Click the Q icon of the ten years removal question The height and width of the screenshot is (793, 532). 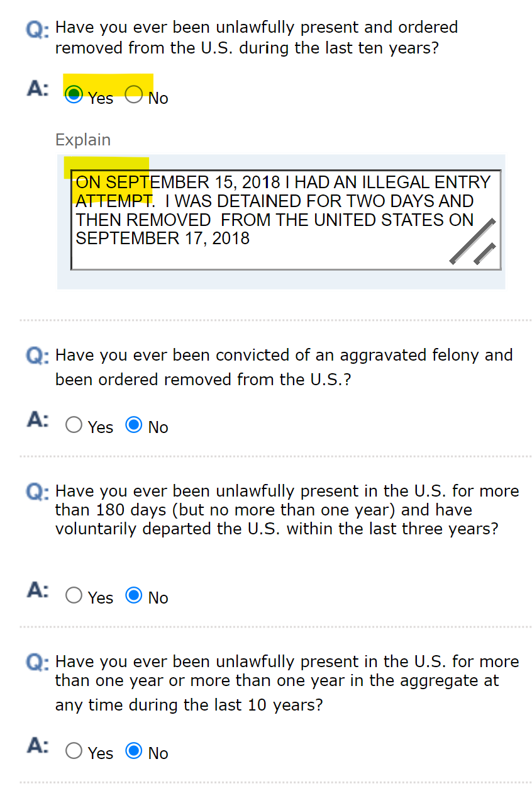[x=37, y=29]
